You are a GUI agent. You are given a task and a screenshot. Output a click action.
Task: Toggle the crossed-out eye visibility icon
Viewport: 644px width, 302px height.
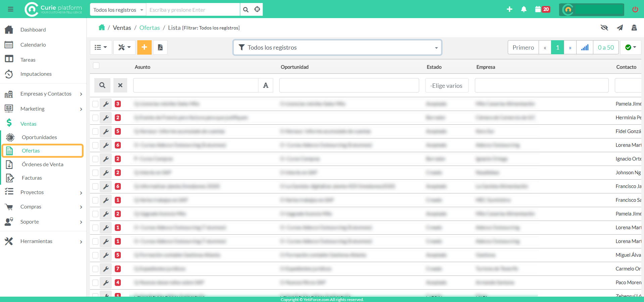coord(604,27)
